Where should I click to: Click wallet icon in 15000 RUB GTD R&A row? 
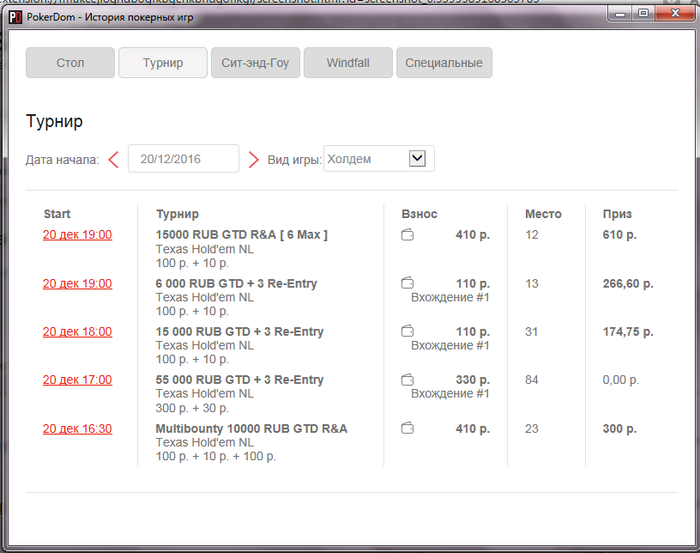(407, 235)
